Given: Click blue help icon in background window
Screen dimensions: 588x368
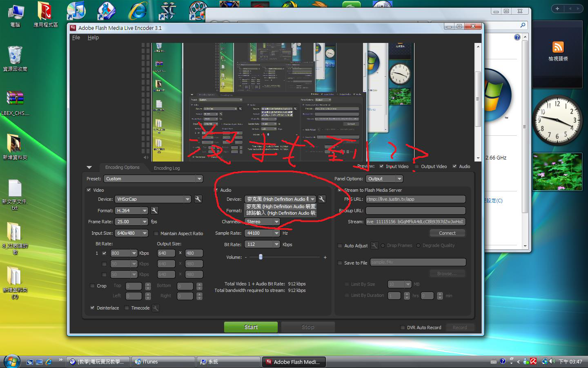Looking at the screenshot, I should [517, 37].
